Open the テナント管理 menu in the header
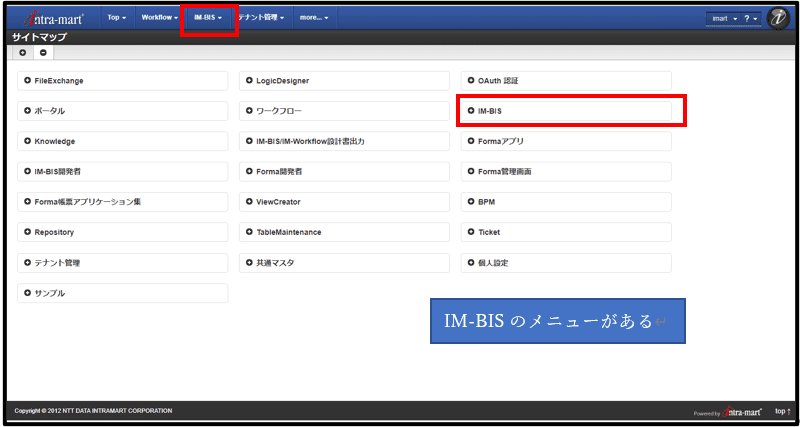The width and height of the screenshot is (800, 427). point(261,17)
